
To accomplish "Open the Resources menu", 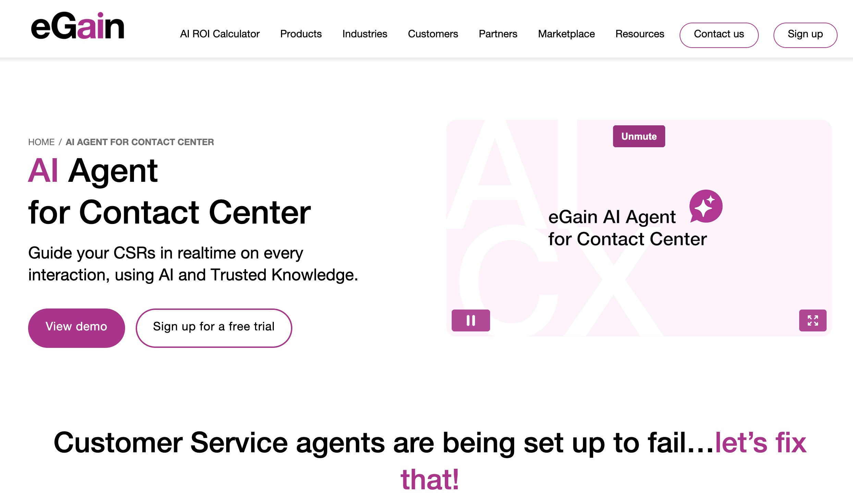I will pos(639,34).
